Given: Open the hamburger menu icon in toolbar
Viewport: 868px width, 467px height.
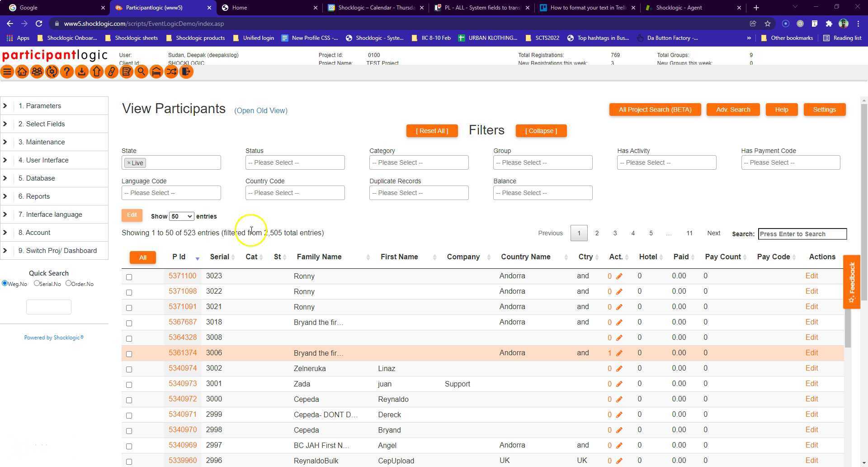Looking at the screenshot, I should (7, 72).
